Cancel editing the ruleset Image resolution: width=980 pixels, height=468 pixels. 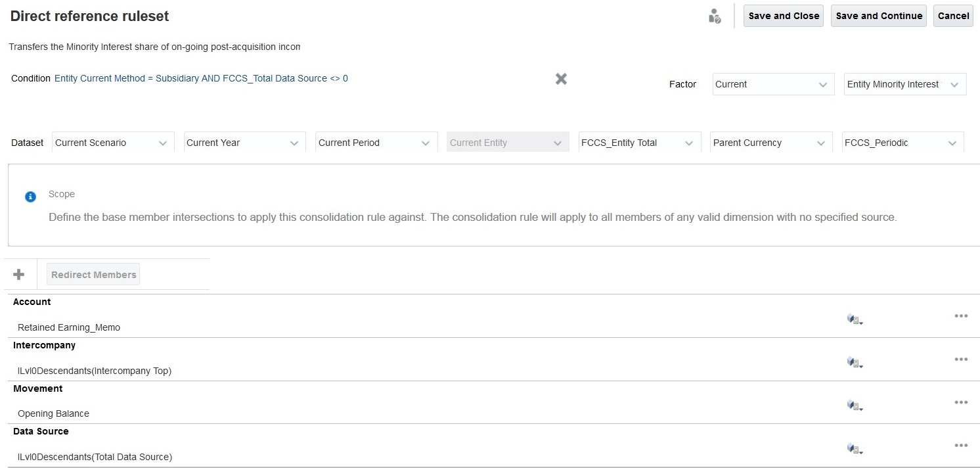pyautogui.click(x=953, y=16)
